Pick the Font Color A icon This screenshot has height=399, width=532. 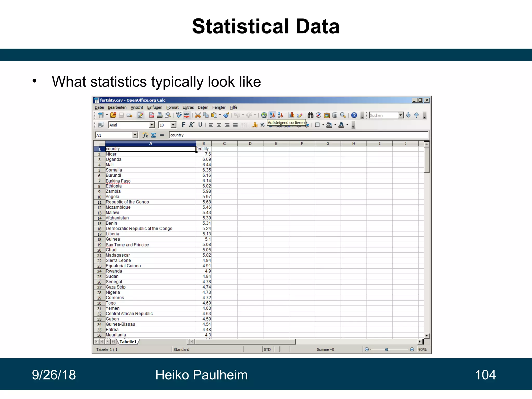point(342,125)
